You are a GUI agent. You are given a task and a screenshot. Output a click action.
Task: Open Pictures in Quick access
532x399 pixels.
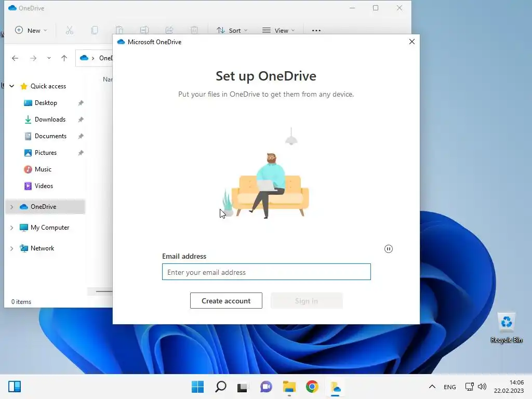[x=46, y=153]
